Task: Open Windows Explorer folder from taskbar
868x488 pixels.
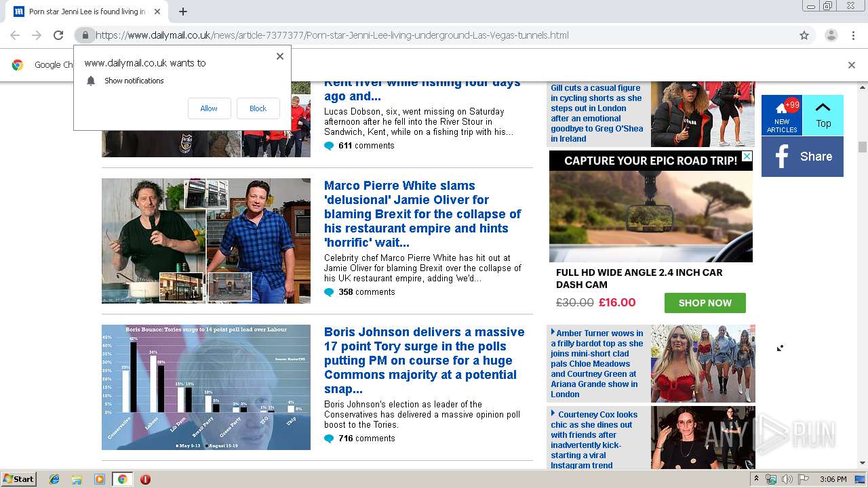Action: pyautogui.click(x=77, y=479)
